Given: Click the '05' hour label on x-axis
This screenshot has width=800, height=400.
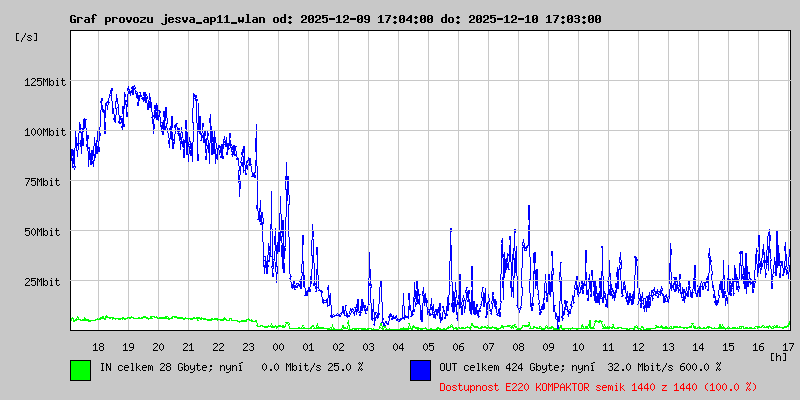Looking at the screenshot, I should point(429,347).
